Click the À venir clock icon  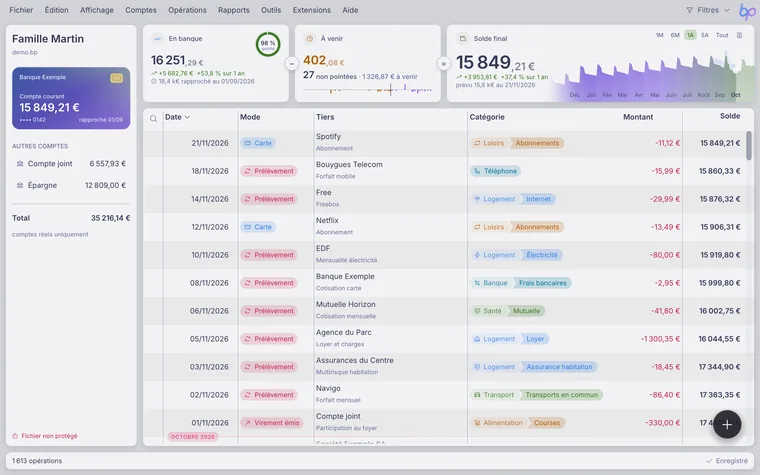[x=309, y=38]
